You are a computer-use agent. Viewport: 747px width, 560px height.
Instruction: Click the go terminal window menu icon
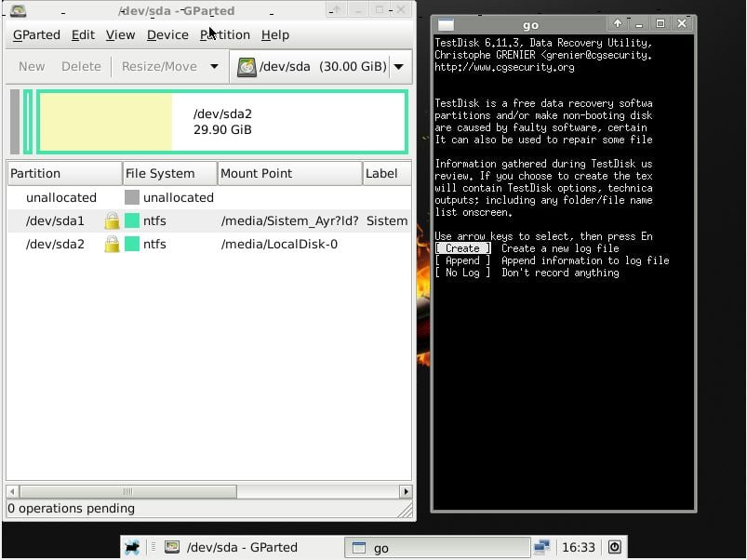point(446,24)
